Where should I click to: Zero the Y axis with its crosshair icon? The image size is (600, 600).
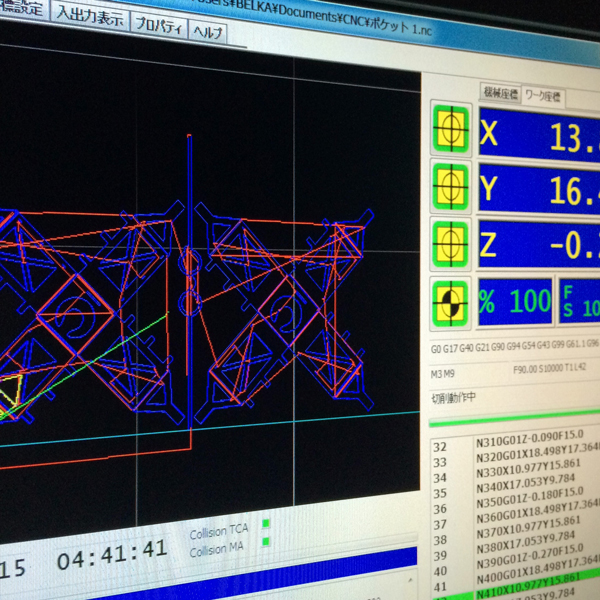[451, 185]
